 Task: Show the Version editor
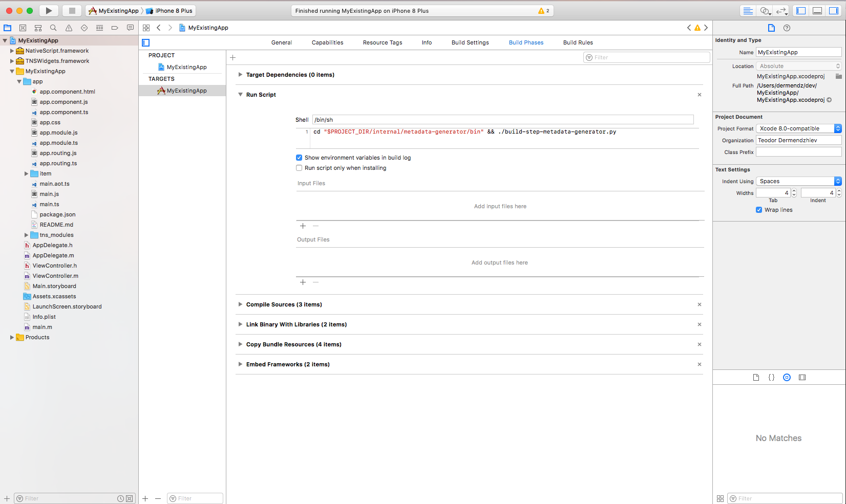781,11
